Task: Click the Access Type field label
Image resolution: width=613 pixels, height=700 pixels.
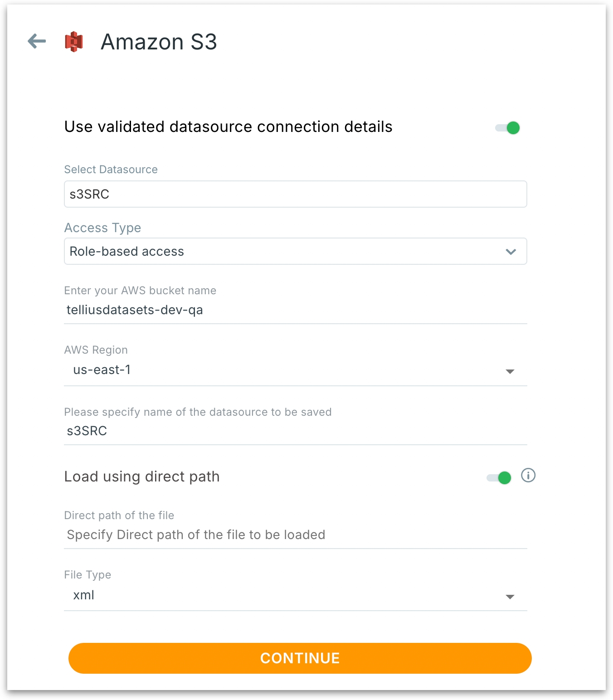Action: point(102,228)
